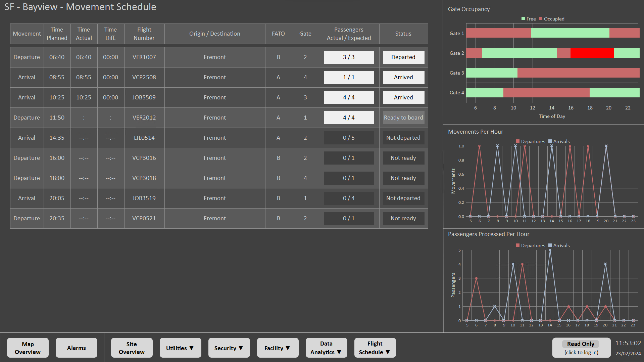Click the Time Actual column header

tap(84, 34)
